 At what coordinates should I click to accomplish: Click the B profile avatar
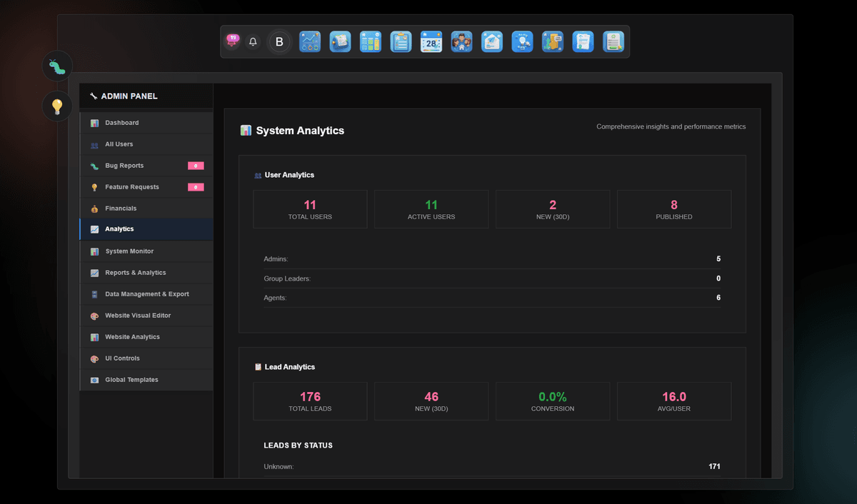click(279, 41)
